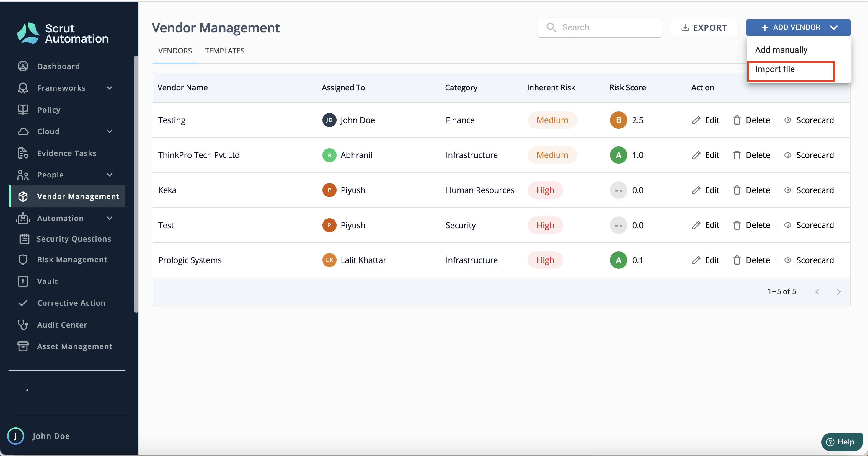Expand the Automation submenu chevron
This screenshot has height=456, width=868.
pos(110,218)
